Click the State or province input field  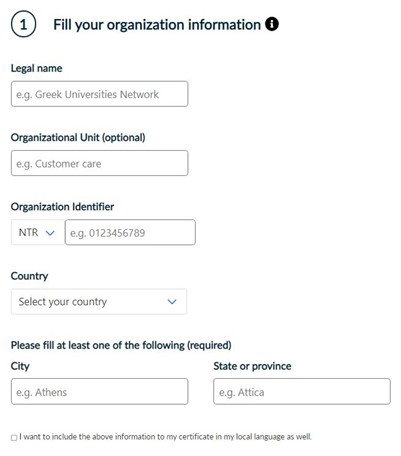pos(302,392)
